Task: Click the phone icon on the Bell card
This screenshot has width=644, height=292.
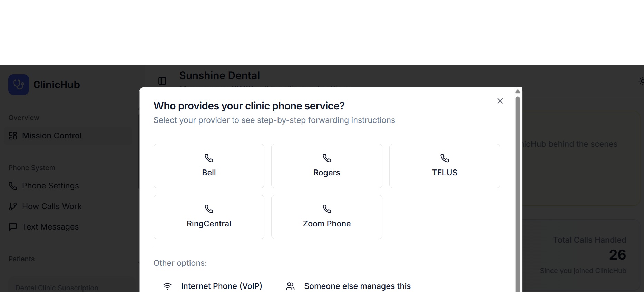Action: click(208, 158)
